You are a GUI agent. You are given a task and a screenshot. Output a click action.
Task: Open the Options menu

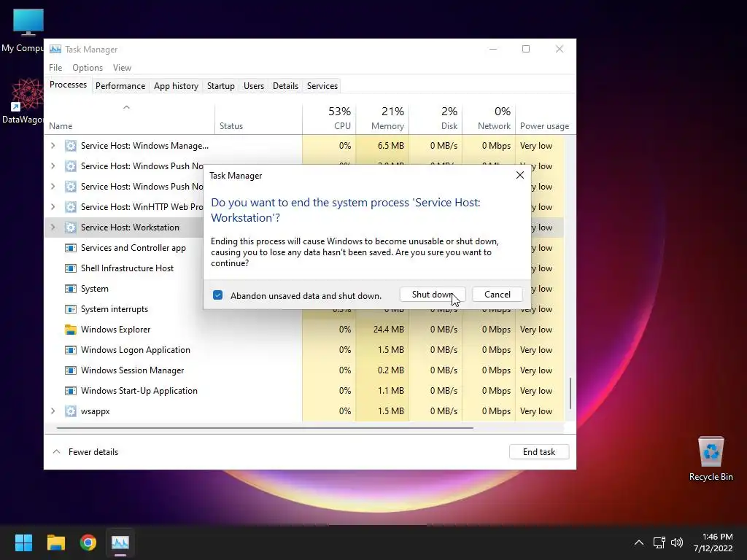click(88, 68)
